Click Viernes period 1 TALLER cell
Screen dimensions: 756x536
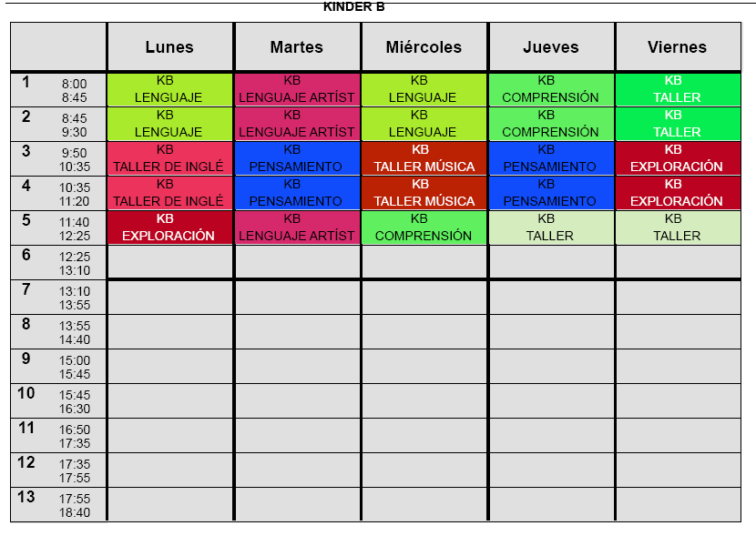[677, 89]
